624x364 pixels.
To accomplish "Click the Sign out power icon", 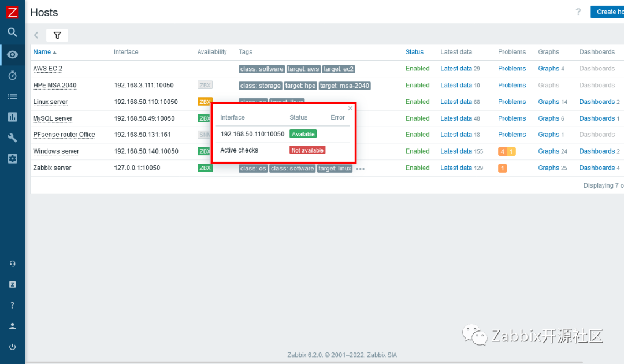I will [12, 347].
